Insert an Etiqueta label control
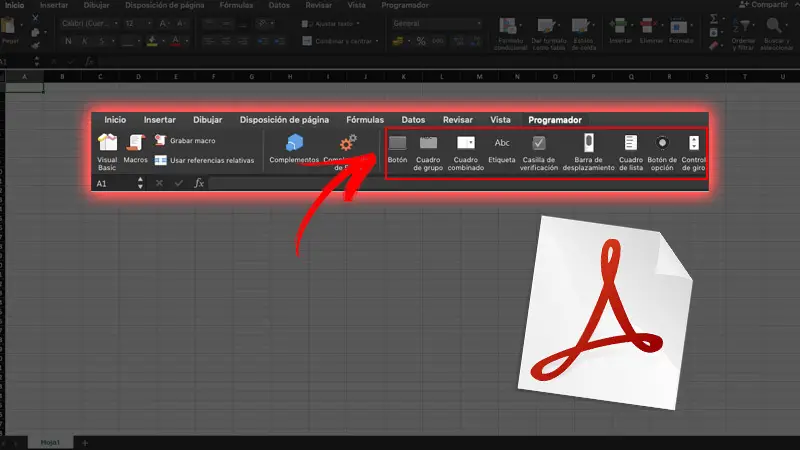This screenshot has width=800, height=450. coord(502,149)
